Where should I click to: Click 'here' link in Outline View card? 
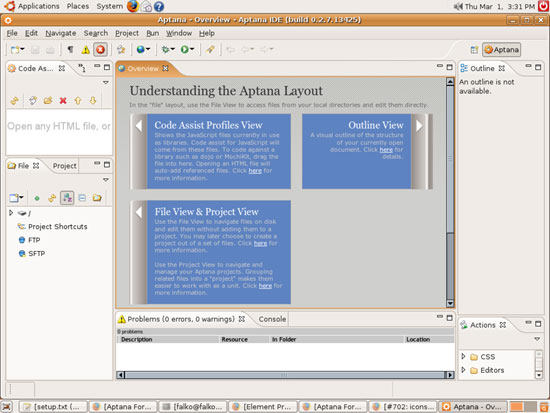(x=386, y=149)
